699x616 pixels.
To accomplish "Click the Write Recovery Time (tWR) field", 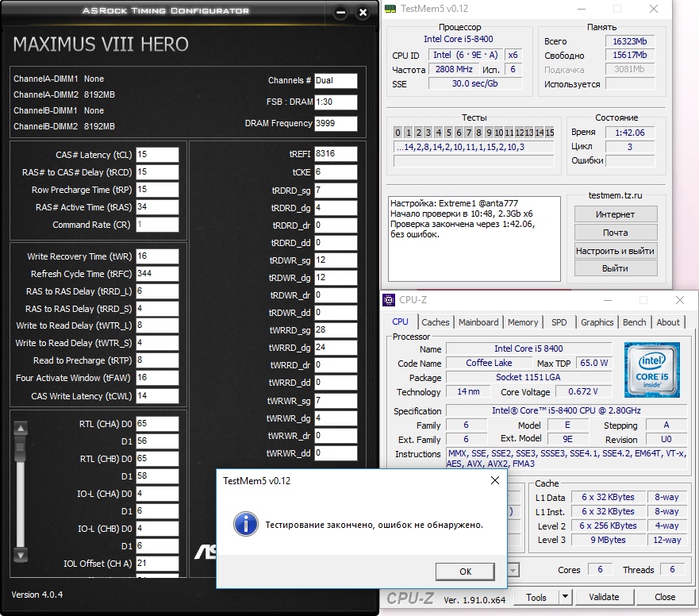I will tap(157, 256).
